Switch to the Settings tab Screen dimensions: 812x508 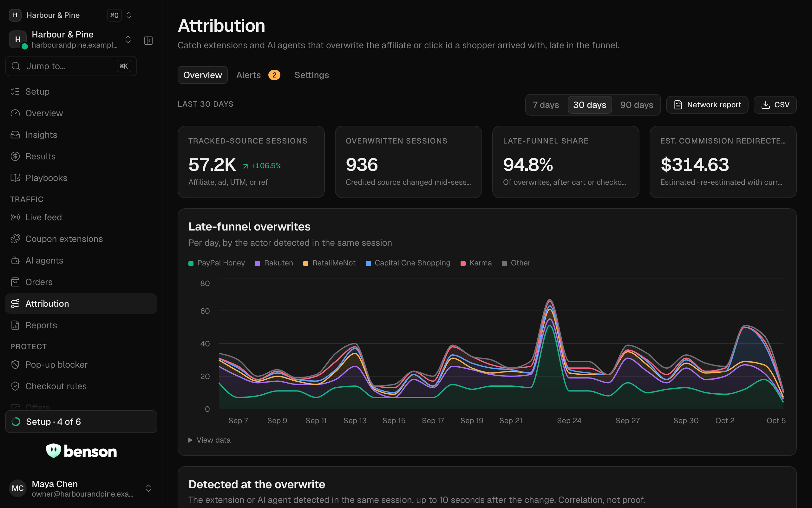pyautogui.click(x=312, y=75)
